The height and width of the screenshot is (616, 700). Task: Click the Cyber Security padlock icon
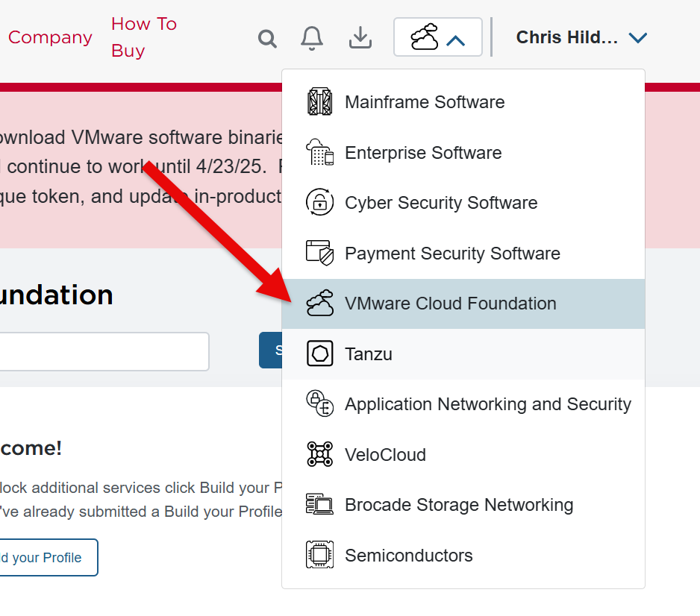(x=320, y=203)
